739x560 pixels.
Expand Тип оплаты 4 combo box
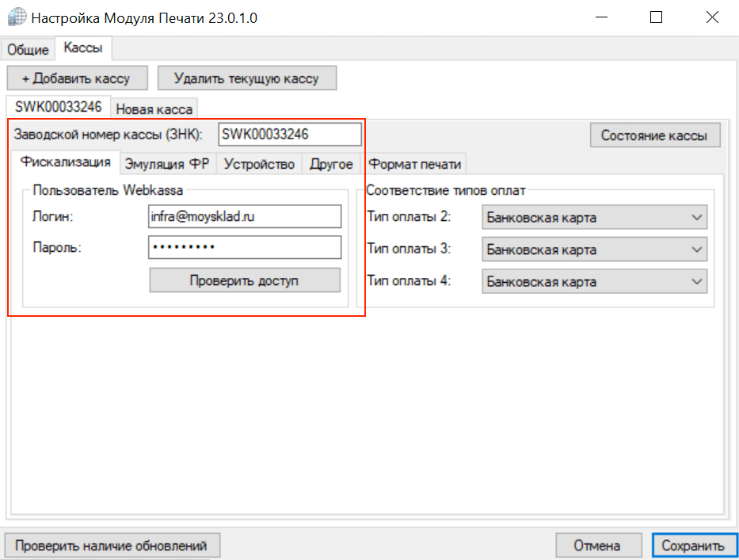594,281
